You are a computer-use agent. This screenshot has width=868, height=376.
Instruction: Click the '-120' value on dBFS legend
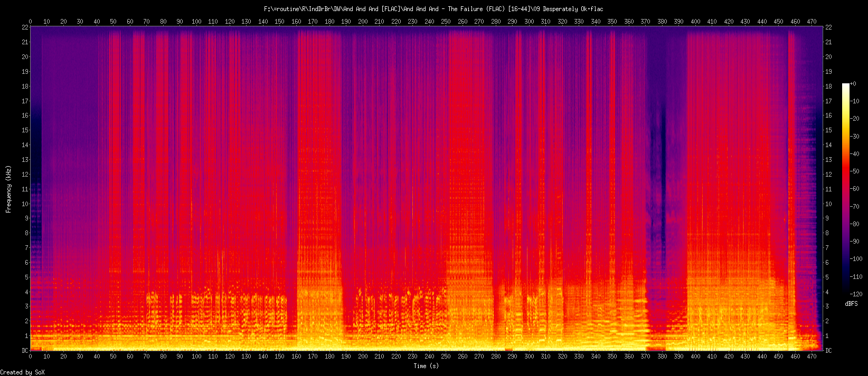856,294
